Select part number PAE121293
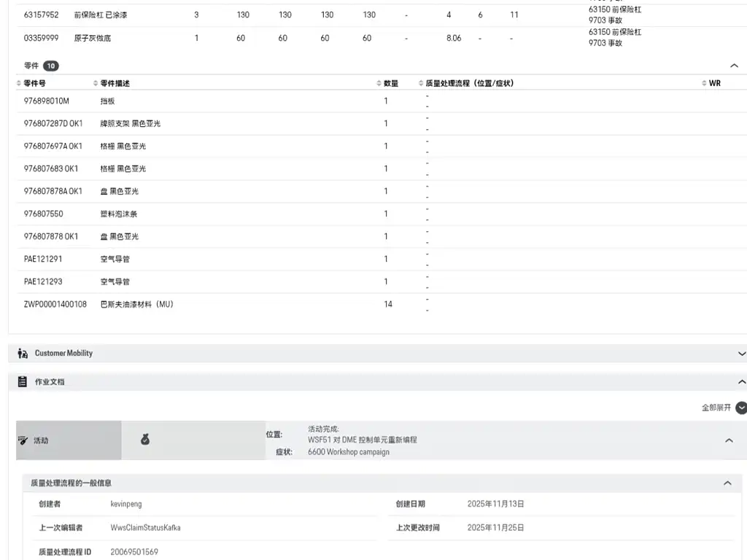 coord(43,281)
